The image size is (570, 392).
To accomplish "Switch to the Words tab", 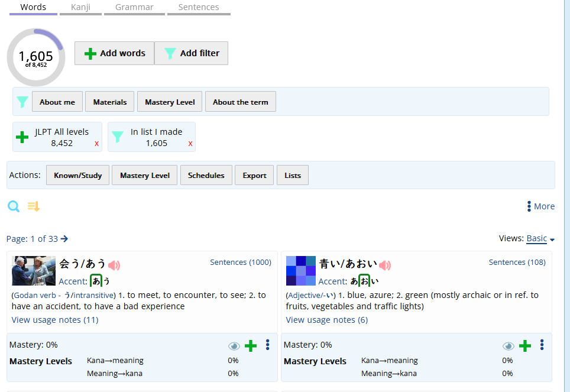I will click(x=33, y=7).
